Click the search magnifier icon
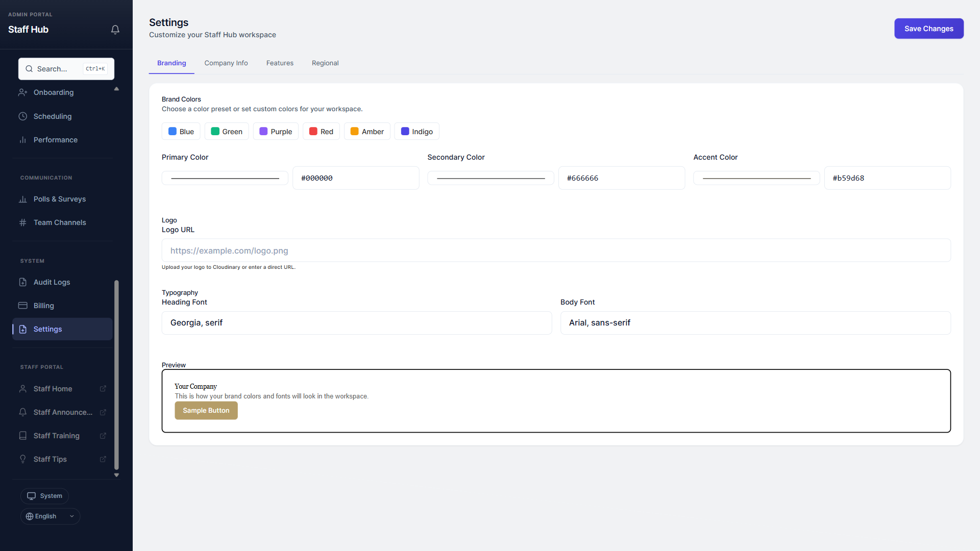This screenshot has width=980, height=551. tap(29, 68)
